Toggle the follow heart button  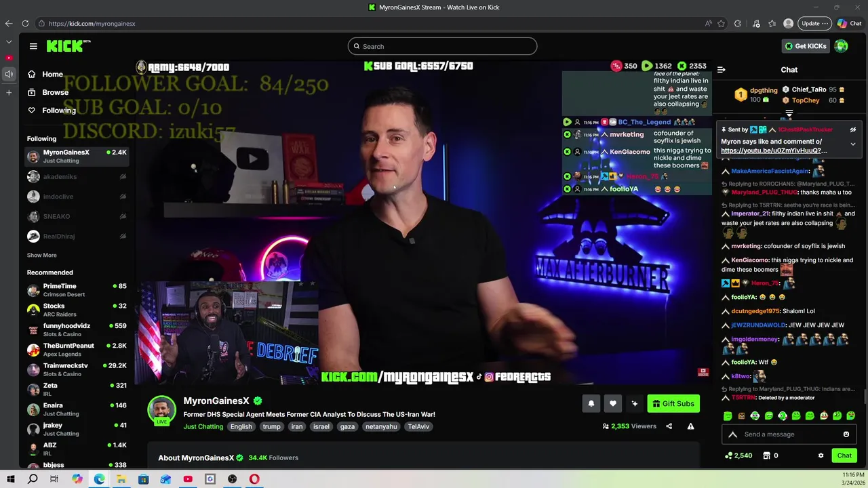coord(612,403)
